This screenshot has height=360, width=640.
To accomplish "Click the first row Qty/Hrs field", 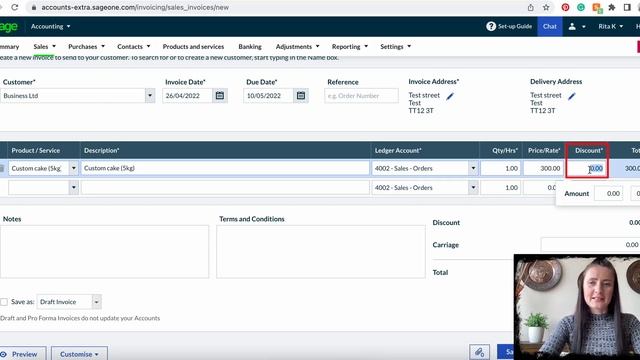I will click(500, 168).
